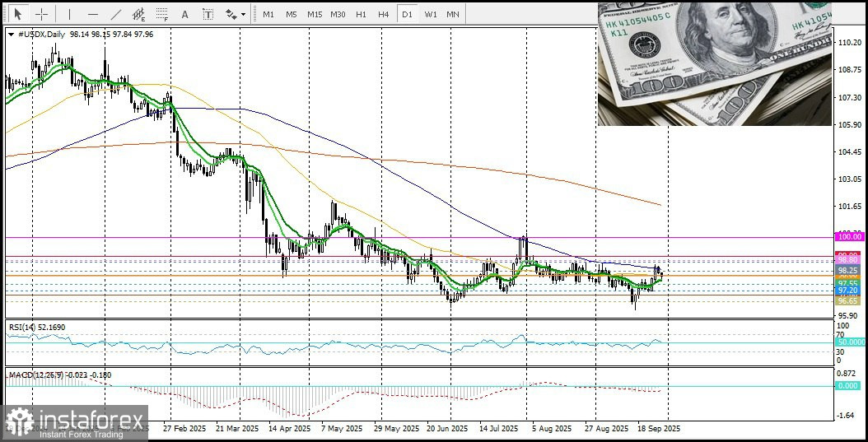Click the 110.20 price scale value
Viewport: 868px width, 442px height.
pos(850,43)
